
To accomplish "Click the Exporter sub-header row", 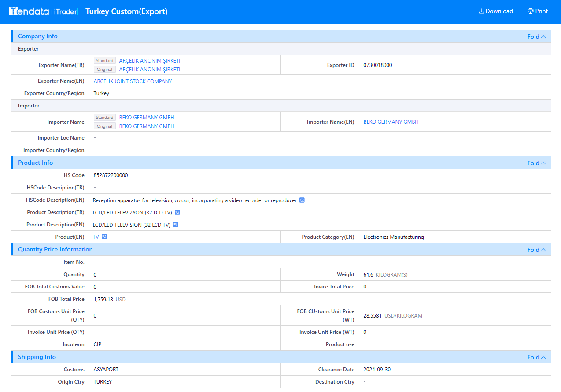I will 281,49.
